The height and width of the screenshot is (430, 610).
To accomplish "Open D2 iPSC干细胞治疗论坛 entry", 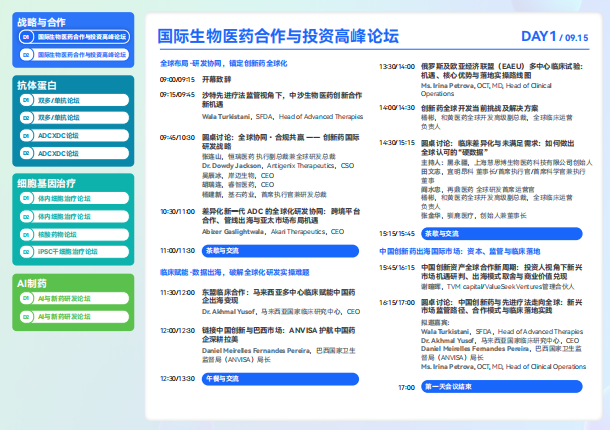I will tap(74, 252).
